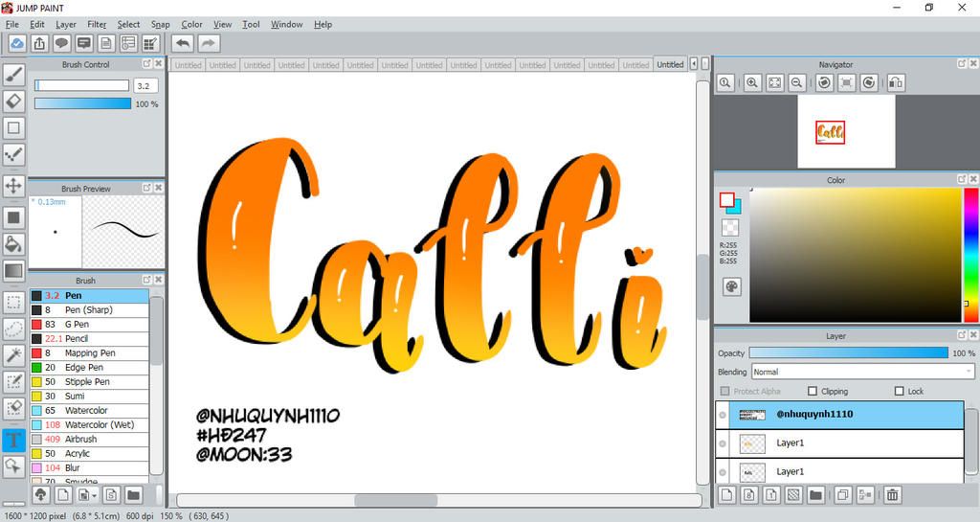
Task: Click the undo arrow button
Action: click(183, 43)
